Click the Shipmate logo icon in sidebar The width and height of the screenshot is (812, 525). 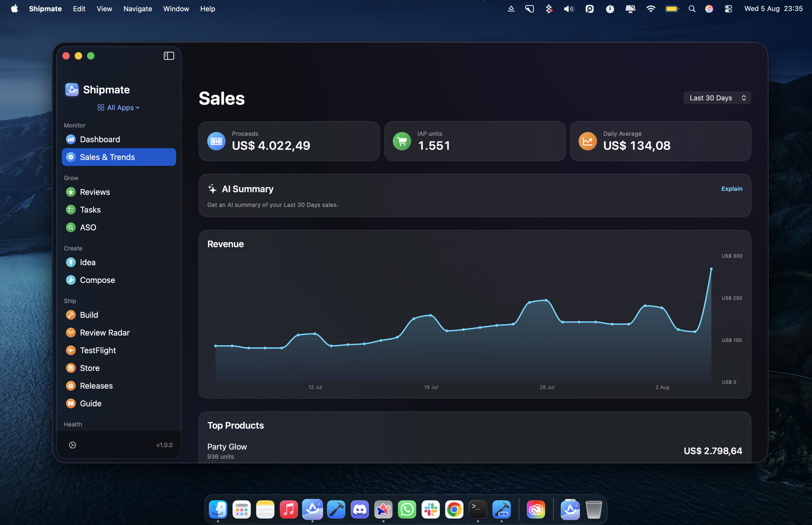coord(72,89)
